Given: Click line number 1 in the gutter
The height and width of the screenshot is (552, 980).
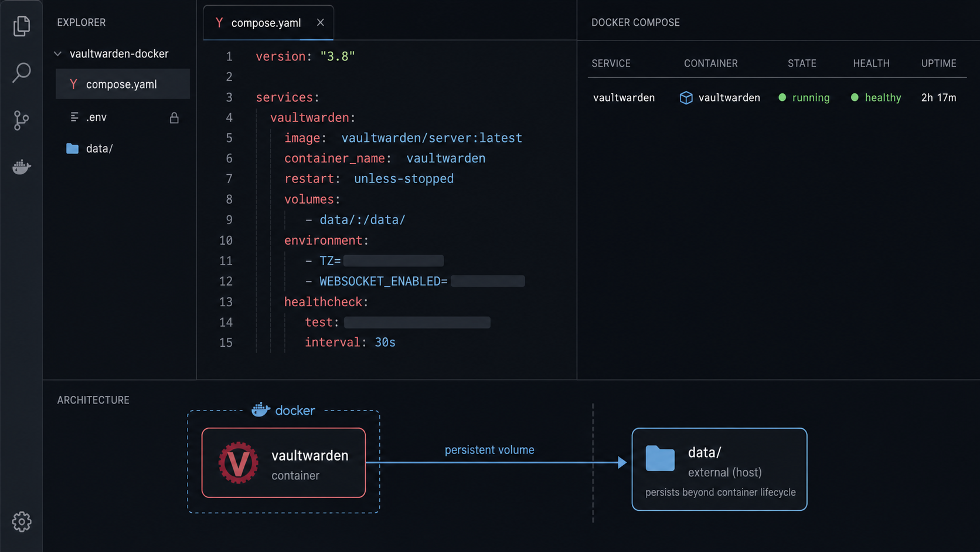Looking at the screenshot, I should coord(229,56).
